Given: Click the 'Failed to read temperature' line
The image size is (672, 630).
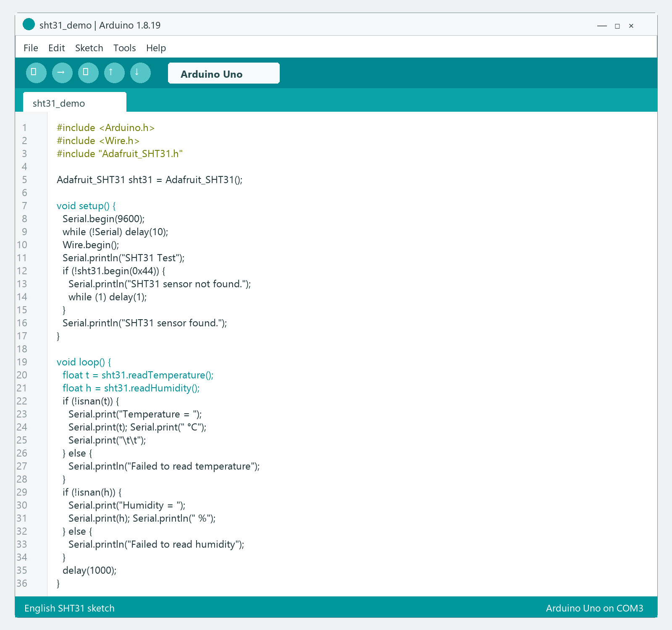Looking at the screenshot, I should click(164, 466).
